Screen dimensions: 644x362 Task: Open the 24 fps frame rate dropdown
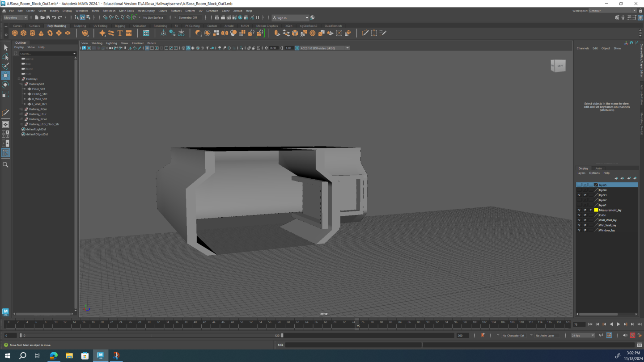[x=583, y=335]
